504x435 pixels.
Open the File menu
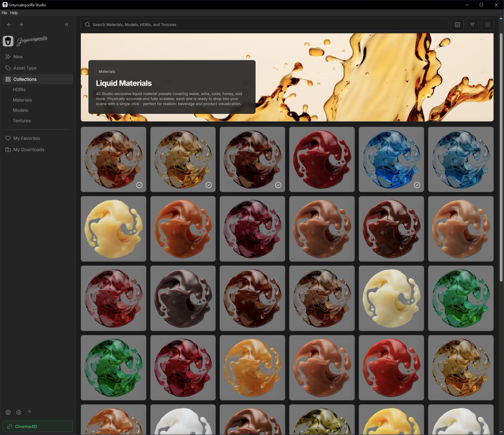(5, 13)
